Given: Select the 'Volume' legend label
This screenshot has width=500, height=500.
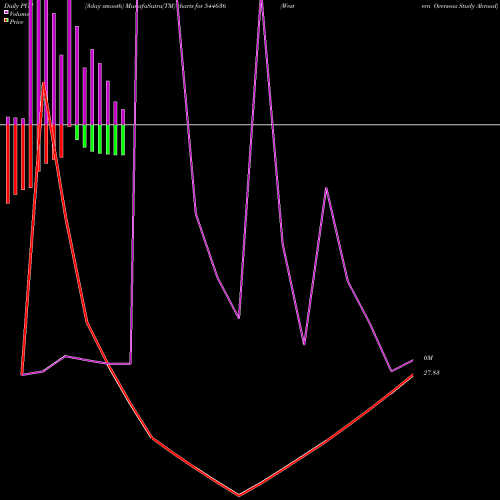Looking at the screenshot, I should (19, 14).
